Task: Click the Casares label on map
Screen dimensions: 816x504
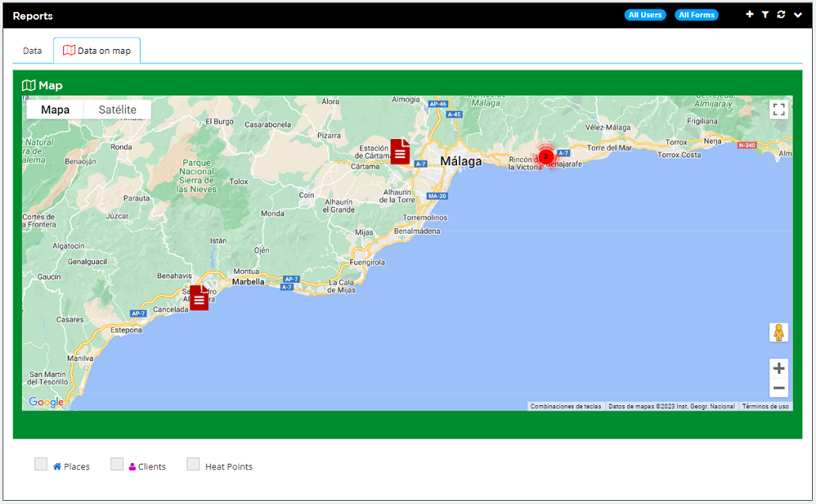Action: pyautogui.click(x=70, y=319)
